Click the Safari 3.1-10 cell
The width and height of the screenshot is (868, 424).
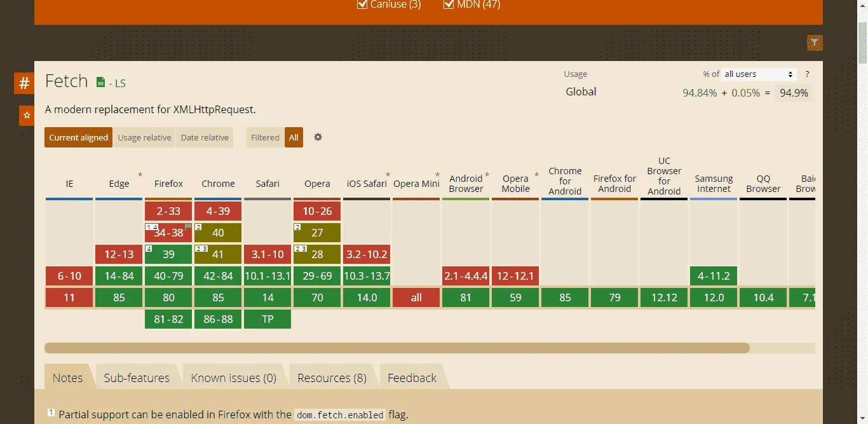point(268,254)
